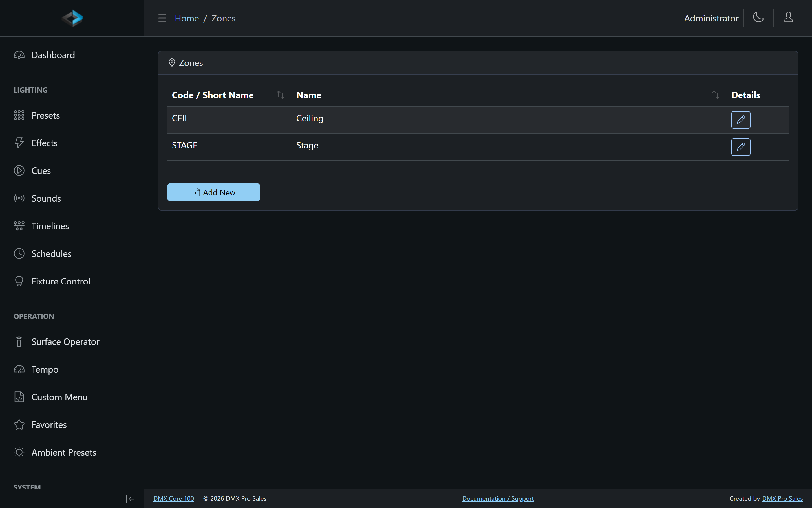The width and height of the screenshot is (812, 508).
Task: Click the Surface Operator remote icon
Action: (19, 341)
